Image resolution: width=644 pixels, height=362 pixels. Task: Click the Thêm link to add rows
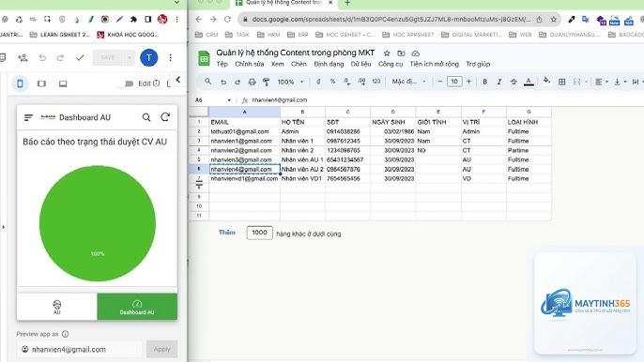(227, 233)
